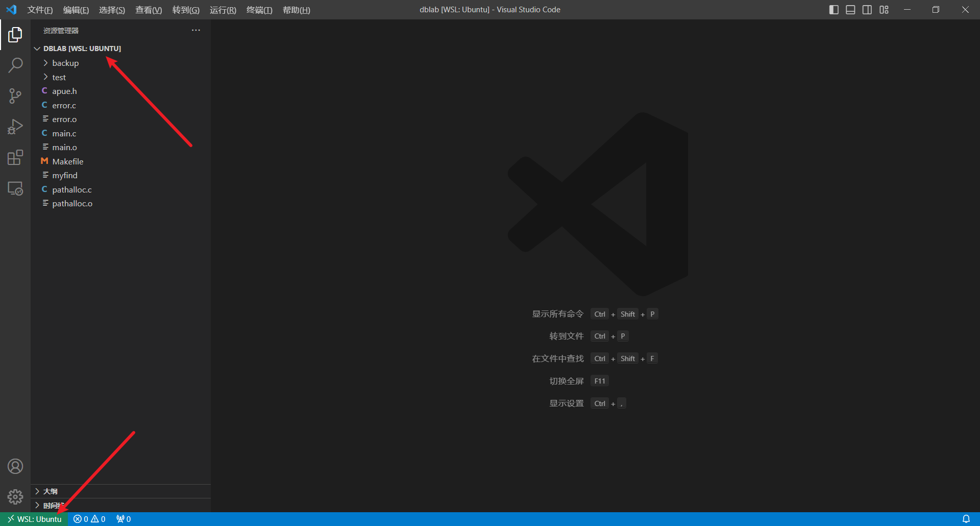Screen dimensions: 980x526
Task: Open errors and warnings status indicator
Action: [89, 519]
